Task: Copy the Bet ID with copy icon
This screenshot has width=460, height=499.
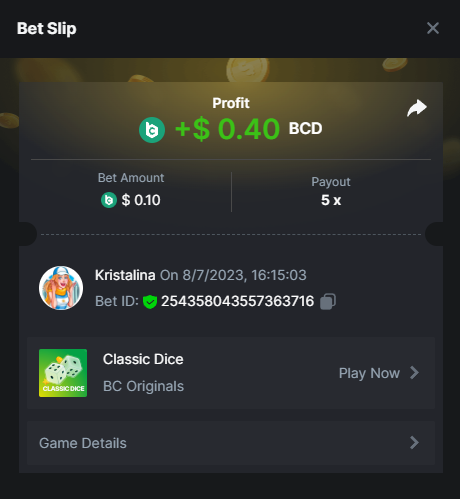Action: coord(328,302)
